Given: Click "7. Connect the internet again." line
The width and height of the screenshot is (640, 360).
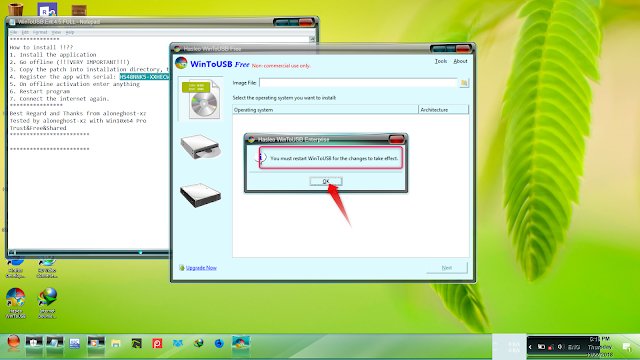Looking at the screenshot, I should [x=60, y=99].
